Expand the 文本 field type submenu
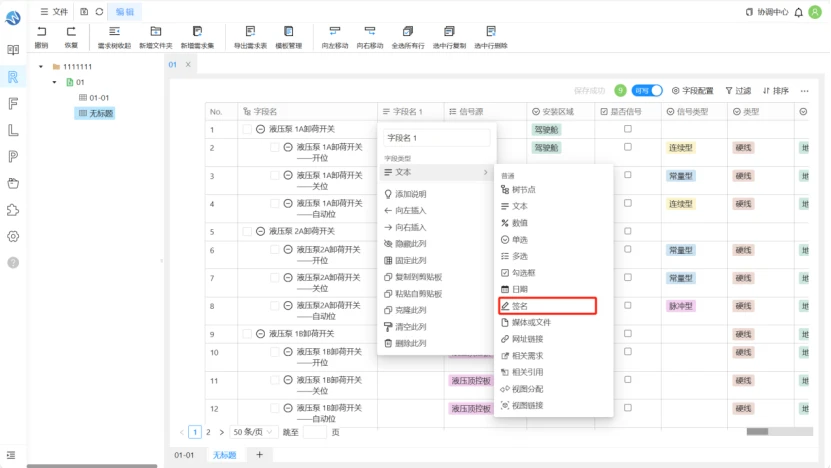Viewport: 831px width, 468px height. [x=437, y=172]
